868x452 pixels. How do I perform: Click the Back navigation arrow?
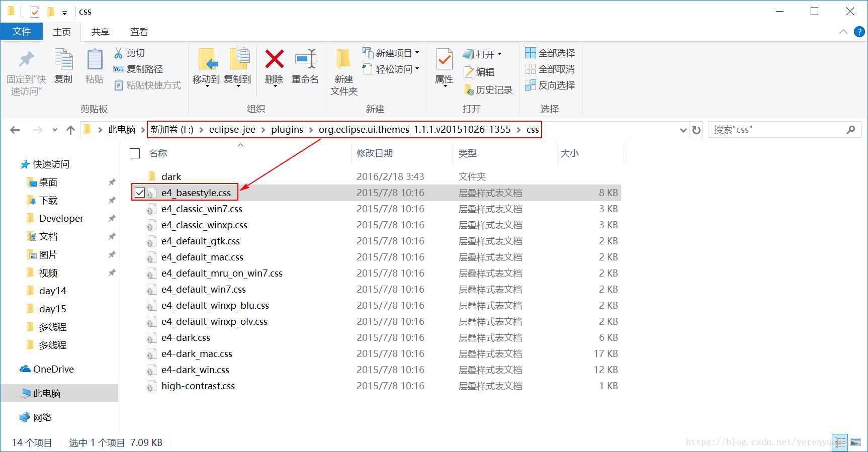[15, 130]
